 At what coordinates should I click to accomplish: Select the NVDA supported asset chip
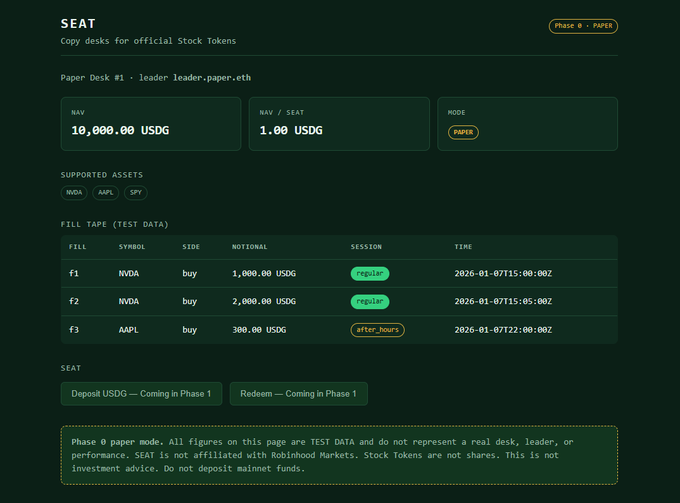(74, 193)
